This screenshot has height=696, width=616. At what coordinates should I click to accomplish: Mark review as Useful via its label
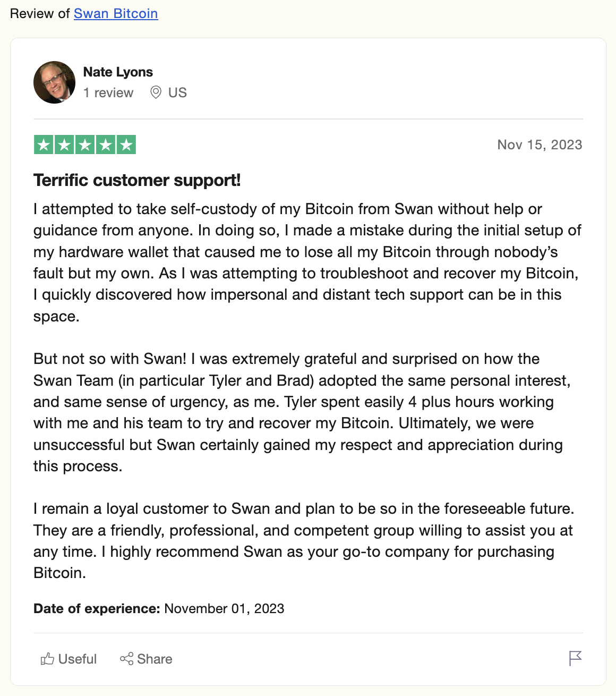[x=78, y=659]
